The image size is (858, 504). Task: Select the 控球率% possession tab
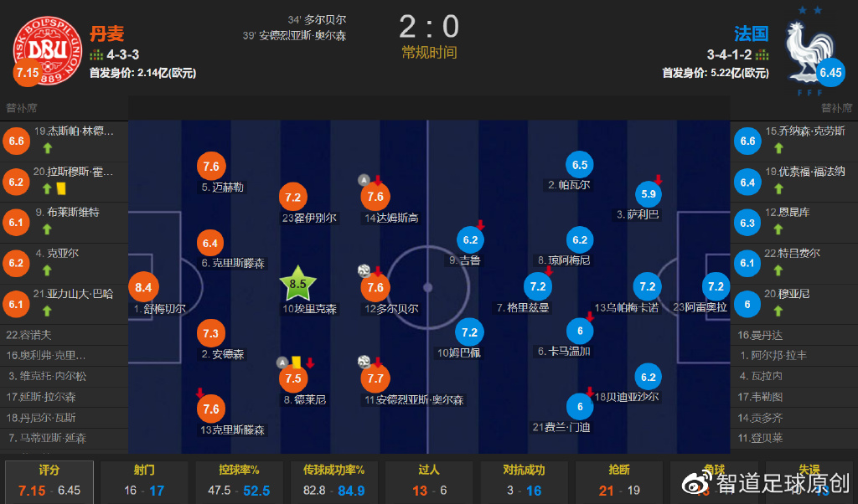pyautogui.click(x=239, y=481)
